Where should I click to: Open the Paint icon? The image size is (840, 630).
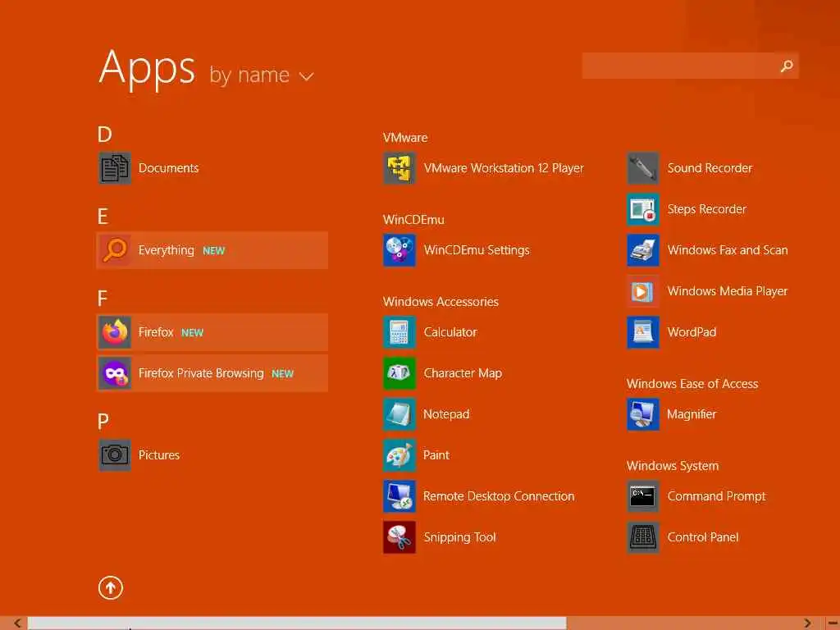click(399, 455)
